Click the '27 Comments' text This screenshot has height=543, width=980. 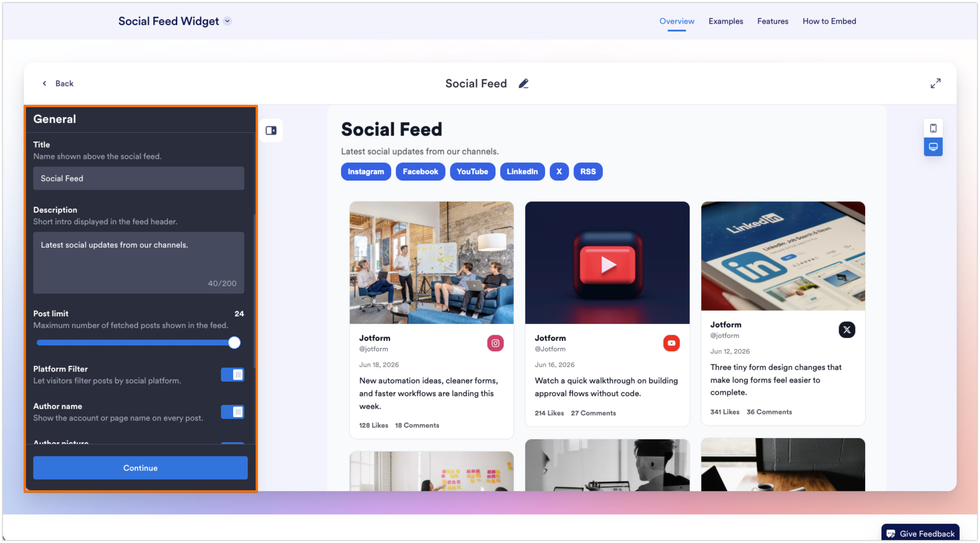point(593,413)
